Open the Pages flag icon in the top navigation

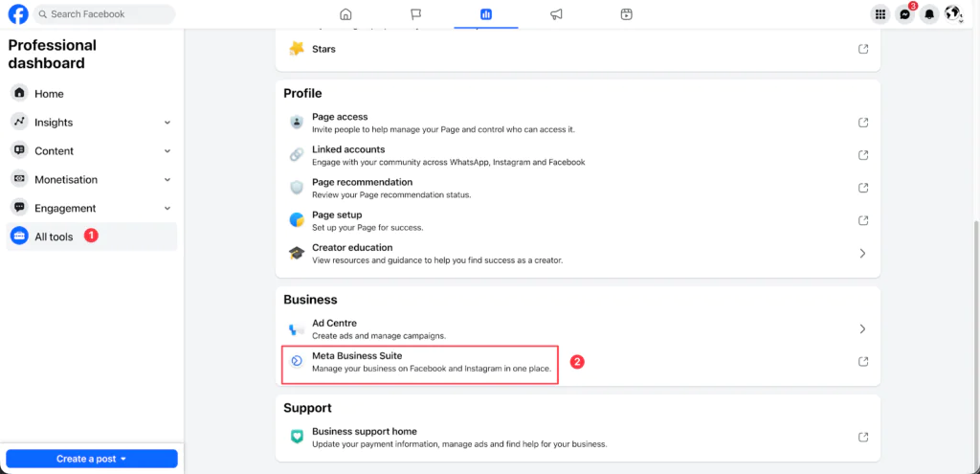(416, 14)
